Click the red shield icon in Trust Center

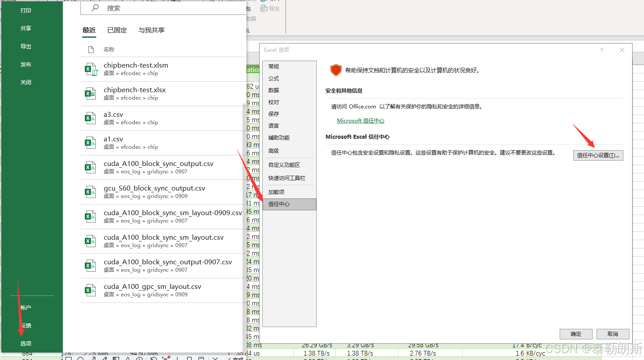click(336, 70)
